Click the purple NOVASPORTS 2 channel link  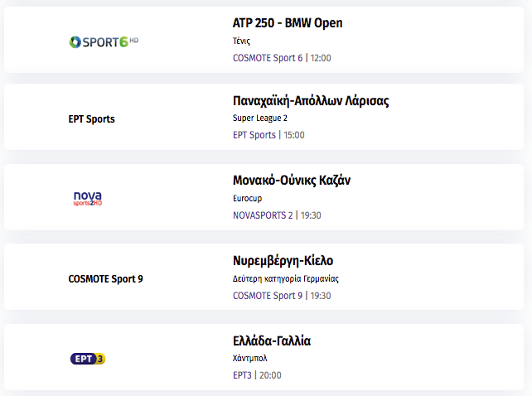[x=263, y=215]
